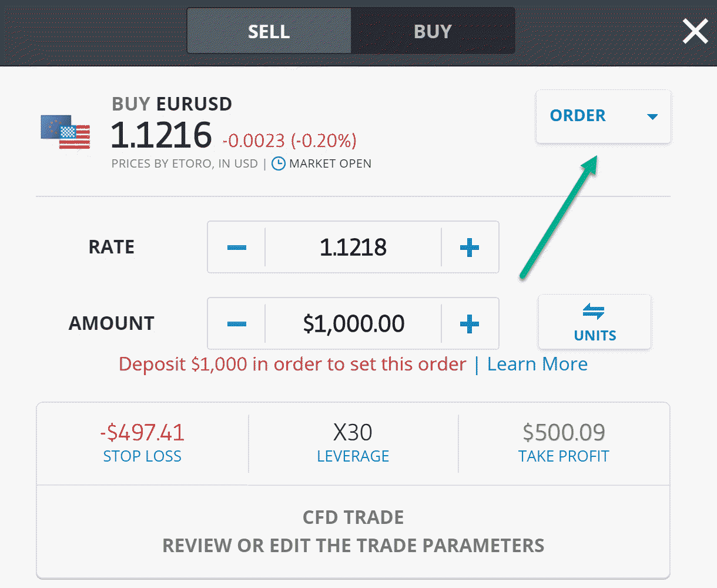Open LEVERAGE settings

coord(353,443)
